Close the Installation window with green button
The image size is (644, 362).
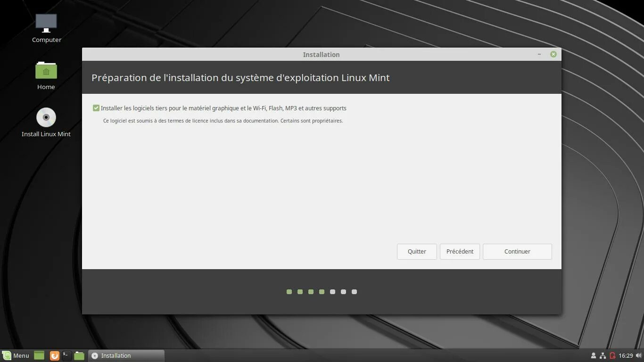click(553, 54)
